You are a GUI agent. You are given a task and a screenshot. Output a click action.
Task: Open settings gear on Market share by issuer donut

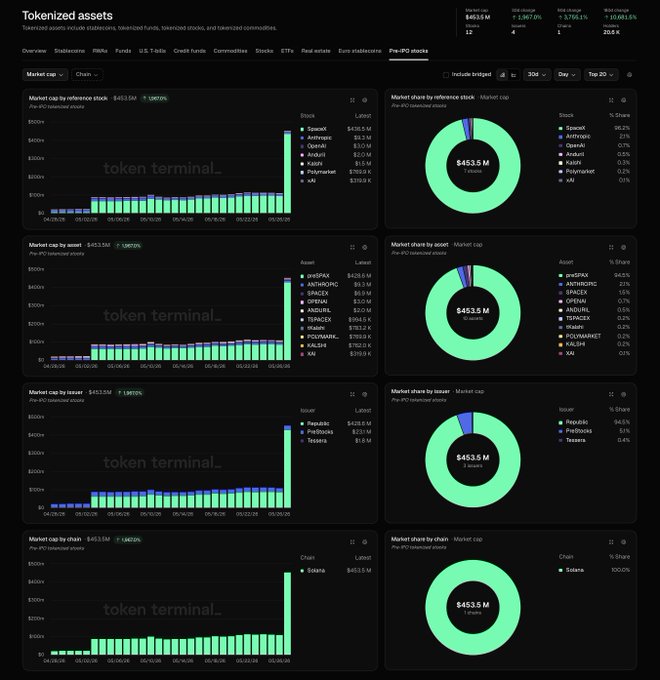click(x=624, y=394)
